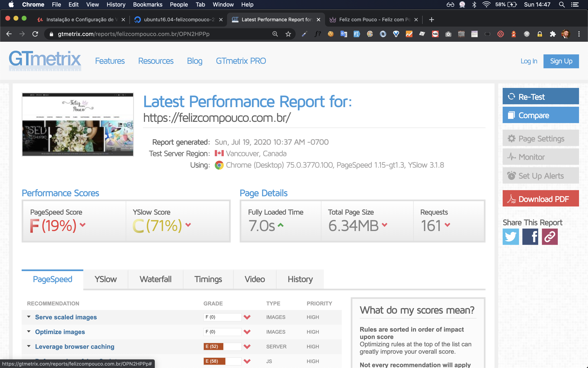Click the Compare button
This screenshot has width=588, height=368.
pyautogui.click(x=541, y=115)
